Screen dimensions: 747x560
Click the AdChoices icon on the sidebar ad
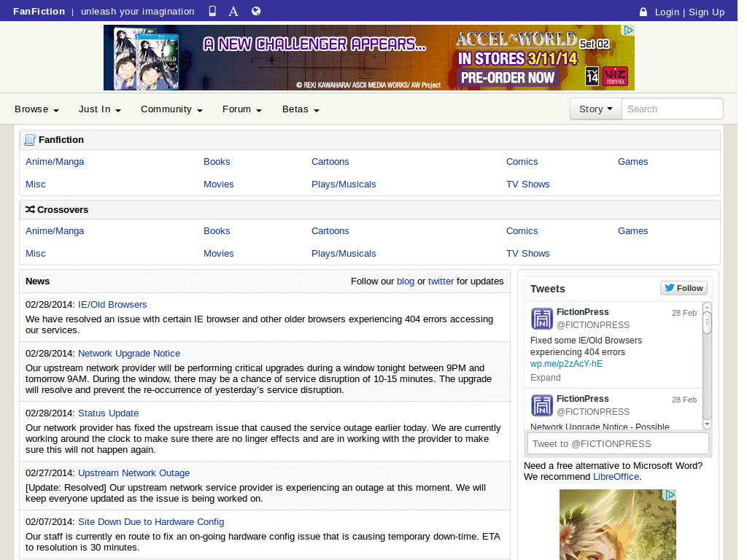(670, 495)
